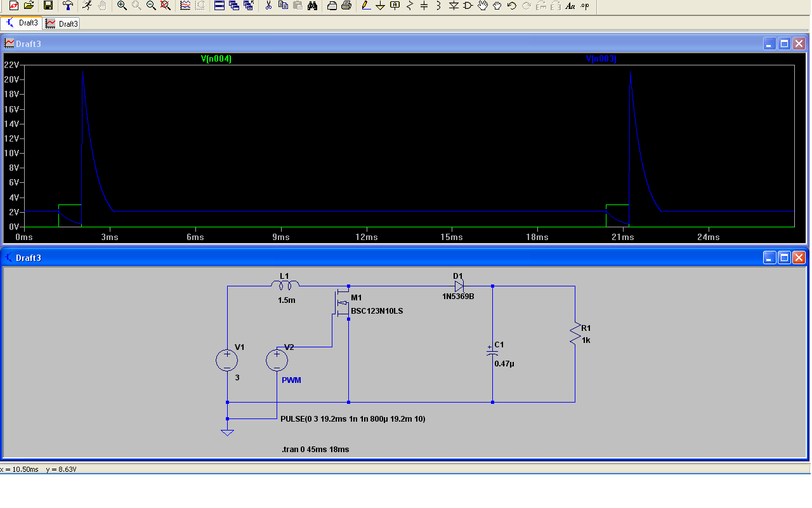
Task: Click the Zoom Out magnifier icon
Action: [151, 6]
